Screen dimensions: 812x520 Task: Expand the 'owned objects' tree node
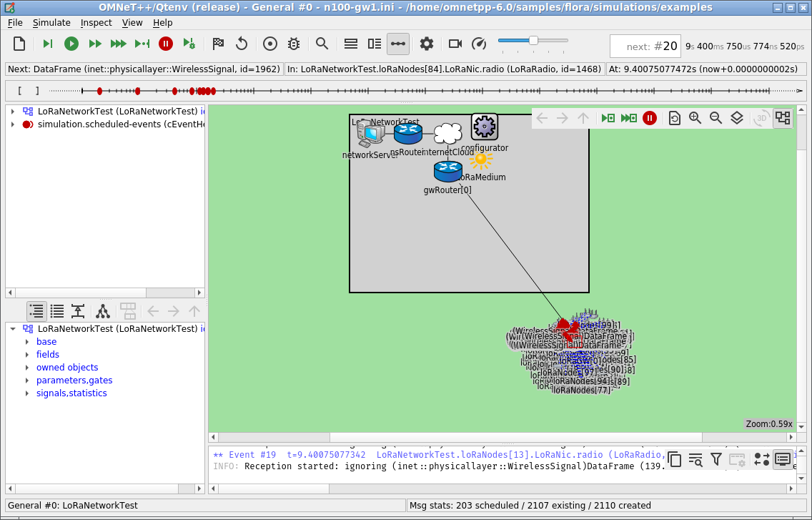coord(27,367)
